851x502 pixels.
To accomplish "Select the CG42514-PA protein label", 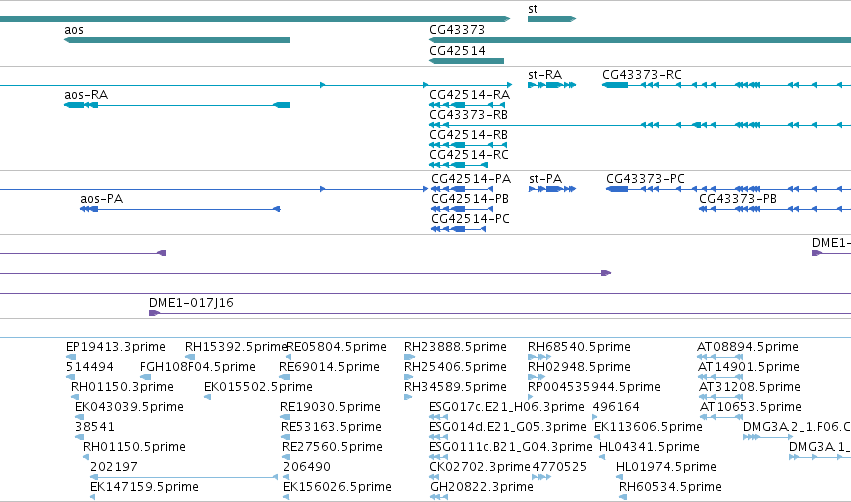I will tap(471, 179).
